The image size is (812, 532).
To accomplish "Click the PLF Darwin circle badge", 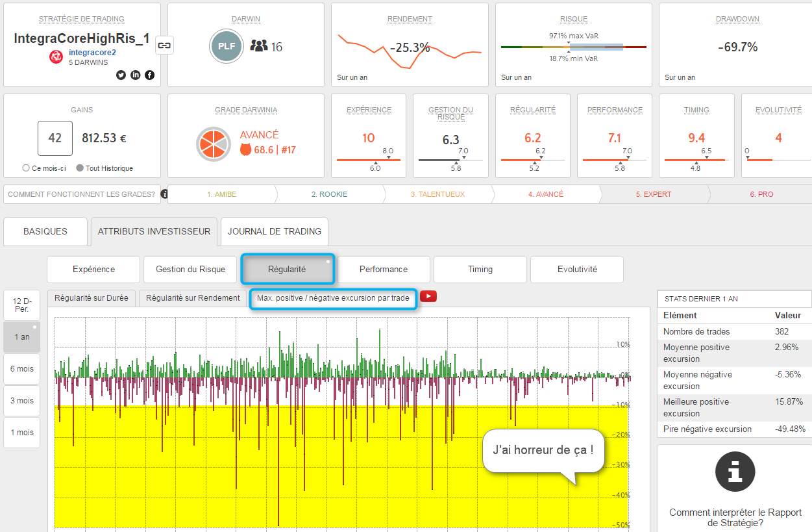I will [226, 46].
